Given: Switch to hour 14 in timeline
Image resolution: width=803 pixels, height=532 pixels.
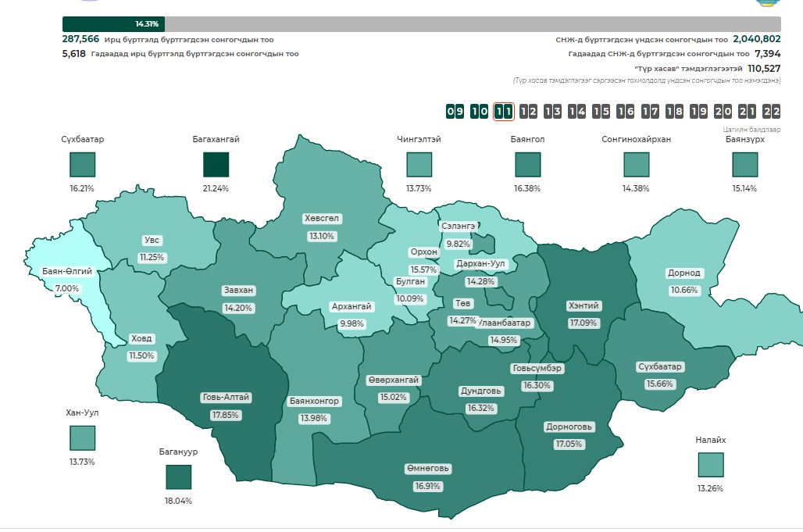Looking at the screenshot, I should [x=576, y=112].
